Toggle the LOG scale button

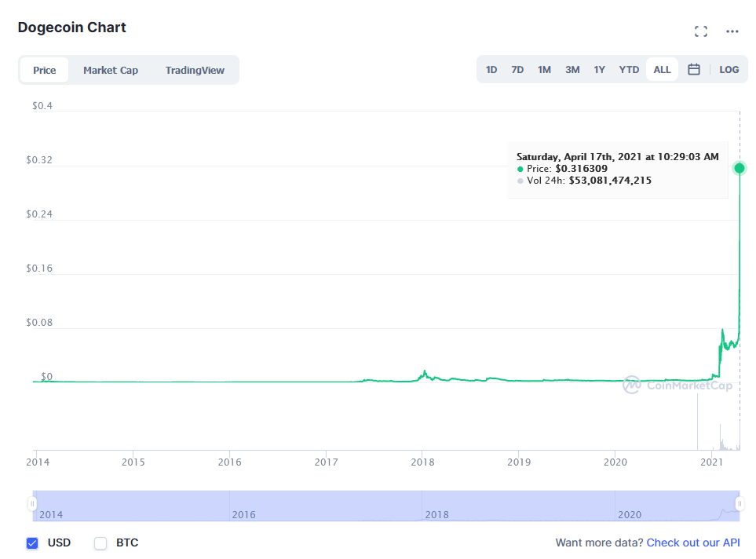(729, 69)
